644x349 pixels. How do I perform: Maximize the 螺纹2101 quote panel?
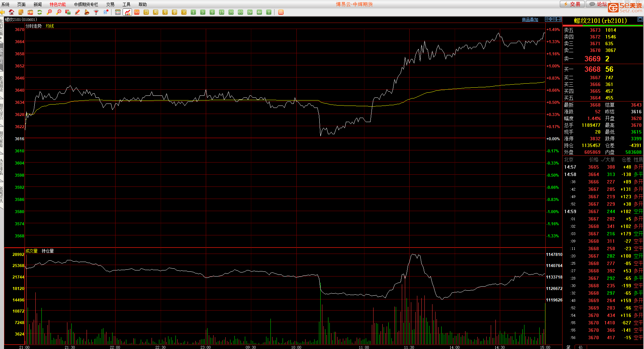click(x=640, y=20)
